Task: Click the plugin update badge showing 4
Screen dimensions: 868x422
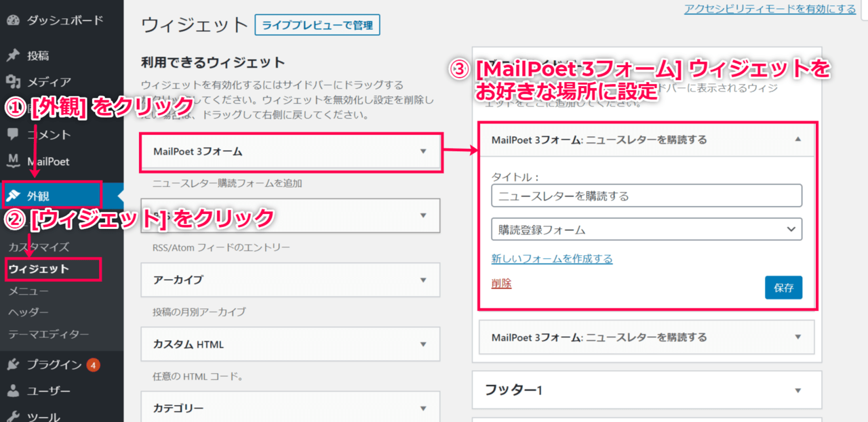Action: point(93,365)
